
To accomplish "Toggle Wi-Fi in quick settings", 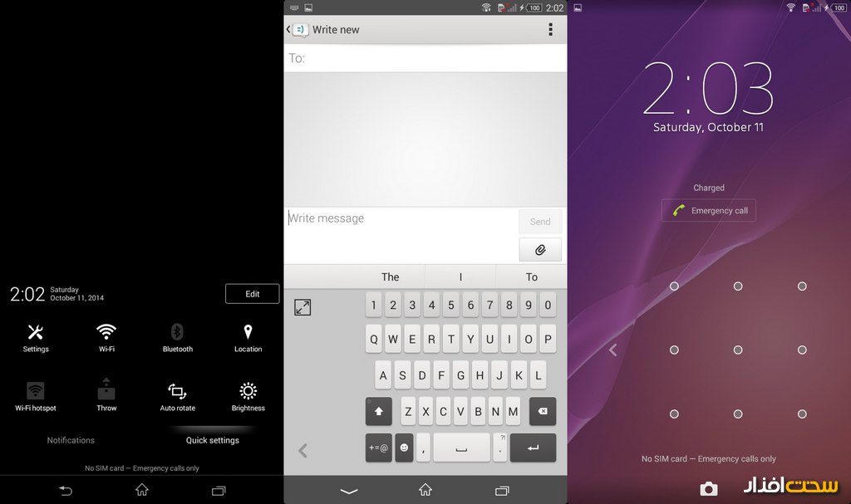I will [106, 336].
